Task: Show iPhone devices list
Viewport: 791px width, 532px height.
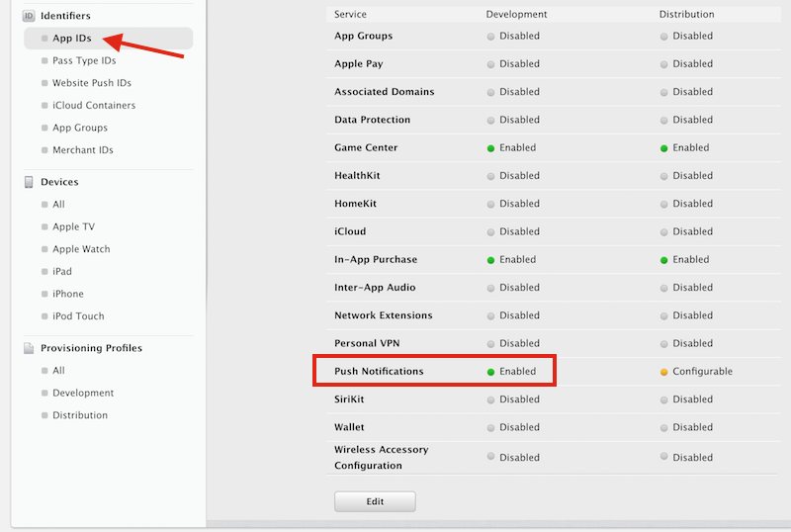Action: click(x=68, y=294)
